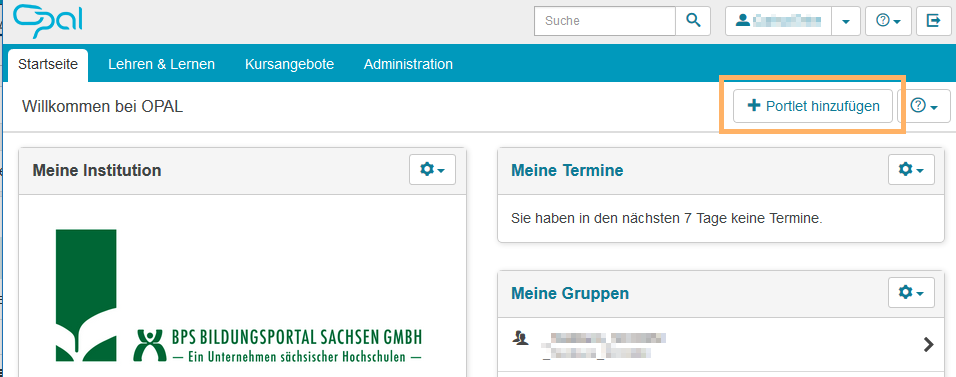Open first group via right chevron arrow

(929, 345)
